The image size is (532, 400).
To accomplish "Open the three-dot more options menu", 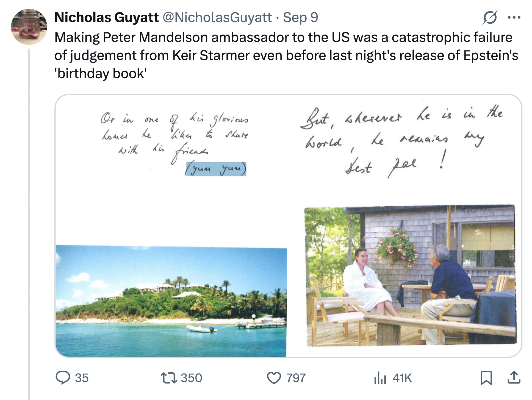I will click(514, 18).
